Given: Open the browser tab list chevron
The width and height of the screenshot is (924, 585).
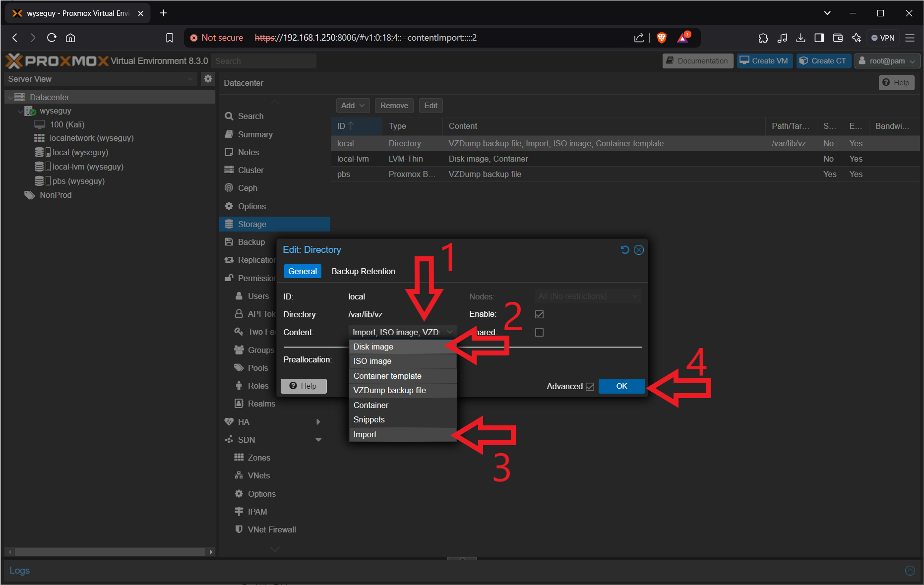Looking at the screenshot, I should [827, 13].
